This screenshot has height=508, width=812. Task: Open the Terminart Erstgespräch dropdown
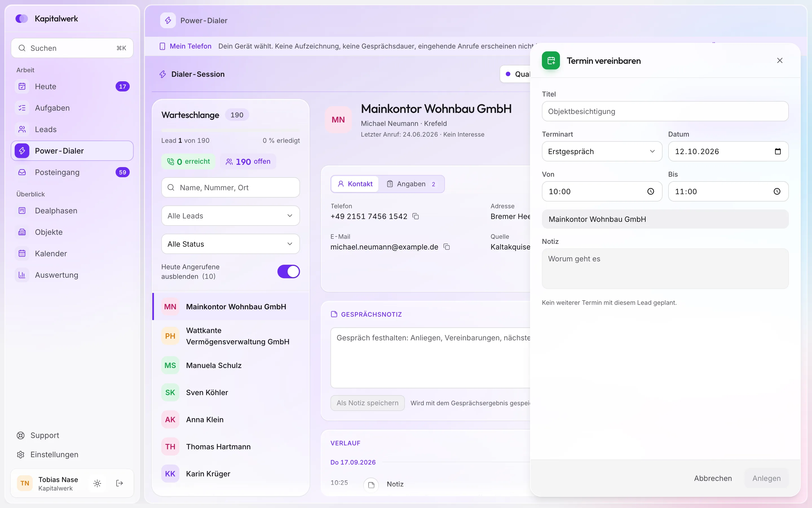[x=602, y=152]
